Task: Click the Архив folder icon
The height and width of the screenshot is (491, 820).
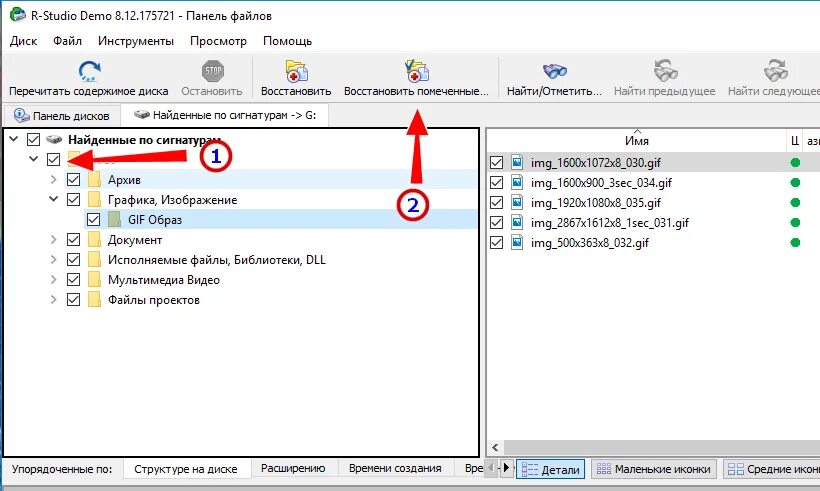Action: (94, 180)
